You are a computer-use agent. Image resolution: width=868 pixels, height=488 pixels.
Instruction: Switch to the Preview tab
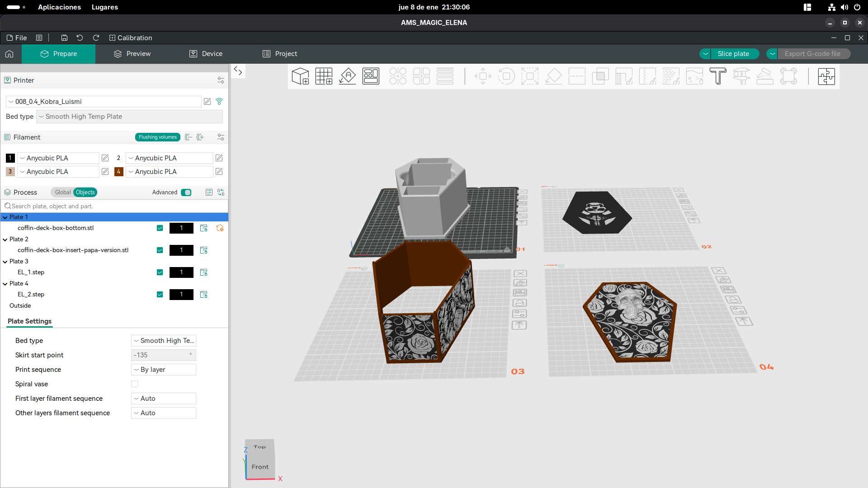tap(132, 54)
